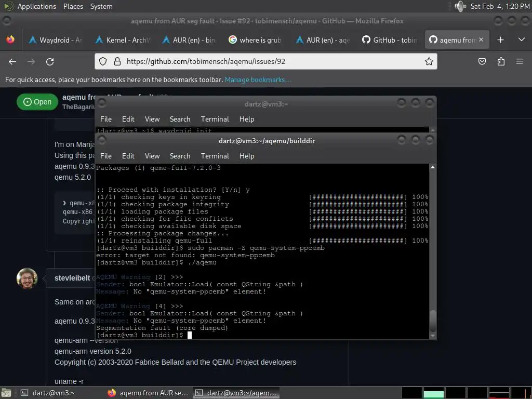Image resolution: width=532 pixels, height=399 pixels.
Task: Open Terminal menu in builddir terminal
Action: point(215,156)
